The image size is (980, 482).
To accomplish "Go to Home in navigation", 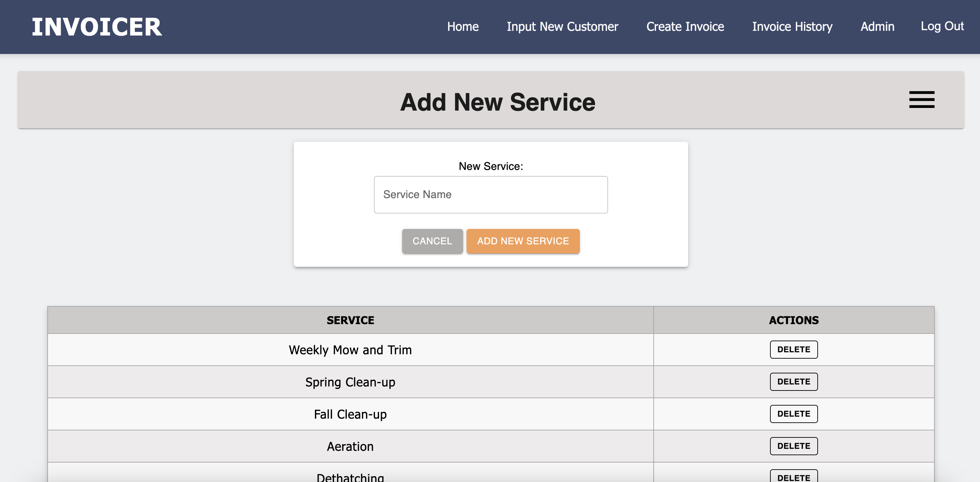I will click(x=462, y=26).
